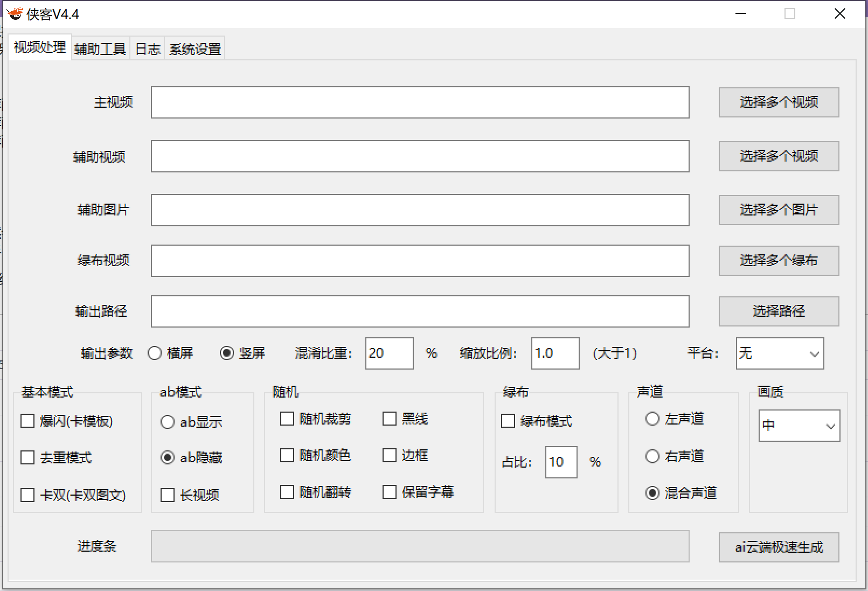Click 选择多个图片 for 辅助图片
The image size is (868, 591).
(779, 210)
